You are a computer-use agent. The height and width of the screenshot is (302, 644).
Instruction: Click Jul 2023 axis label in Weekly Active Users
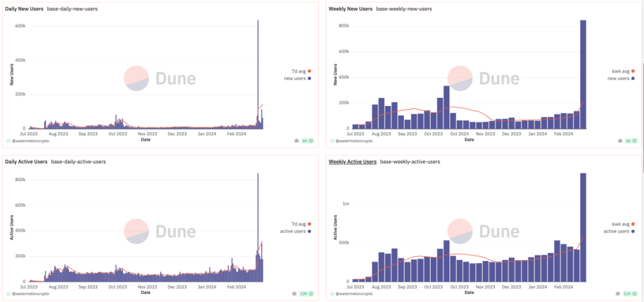pos(356,286)
